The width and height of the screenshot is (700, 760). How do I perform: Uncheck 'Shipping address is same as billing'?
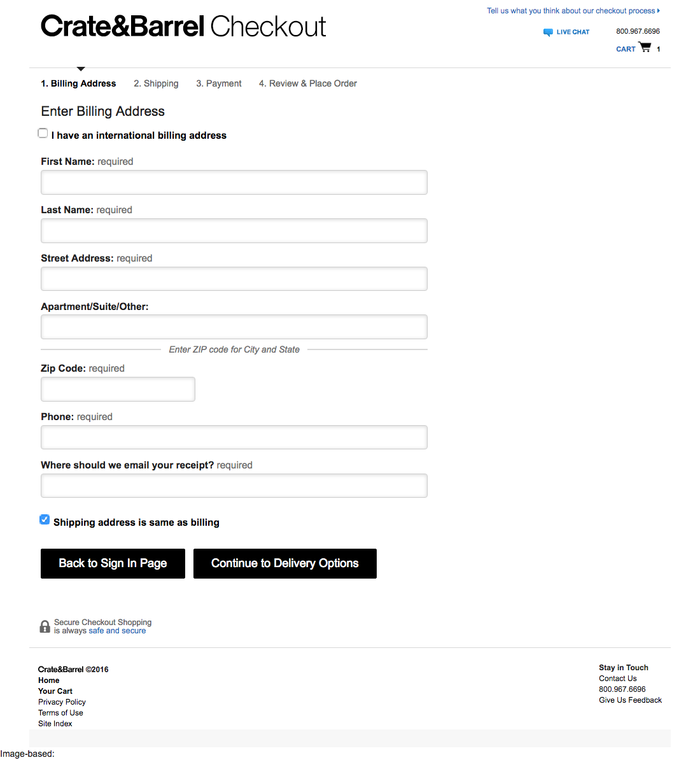[x=44, y=519]
